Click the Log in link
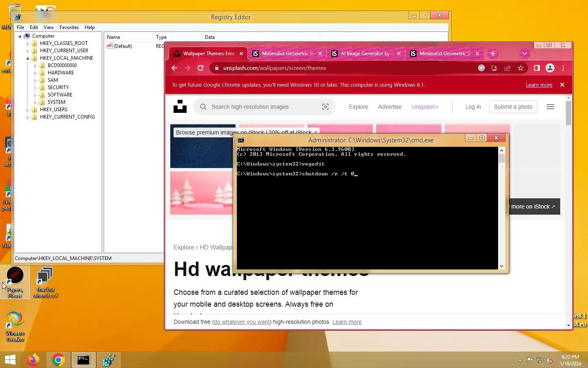Image resolution: width=588 pixels, height=368 pixels. pyautogui.click(x=473, y=107)
